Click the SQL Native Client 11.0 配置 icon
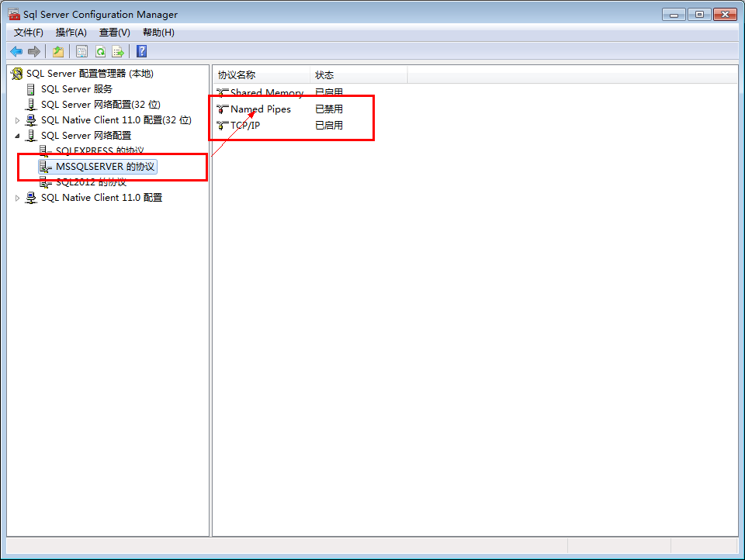Screen dimensions: 745x560 [31, 198]
